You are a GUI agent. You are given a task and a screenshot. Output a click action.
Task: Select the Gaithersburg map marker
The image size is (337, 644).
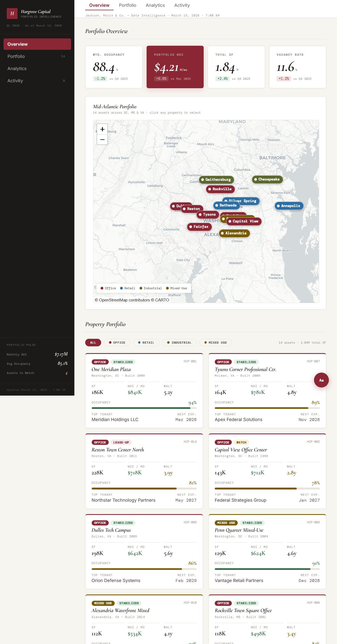tap(216, 180)
